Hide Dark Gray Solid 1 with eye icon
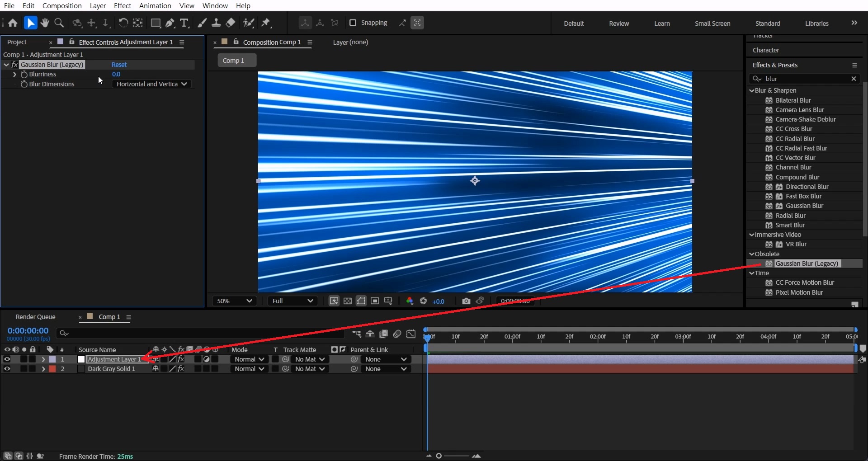The height and width of the screenshot is (461, 868). point(7,369)
